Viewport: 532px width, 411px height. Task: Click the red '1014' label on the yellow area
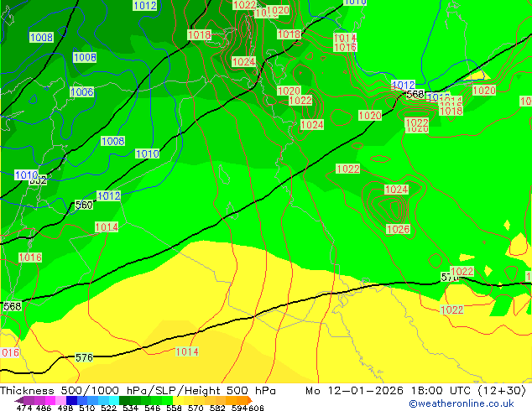(187, 351)
